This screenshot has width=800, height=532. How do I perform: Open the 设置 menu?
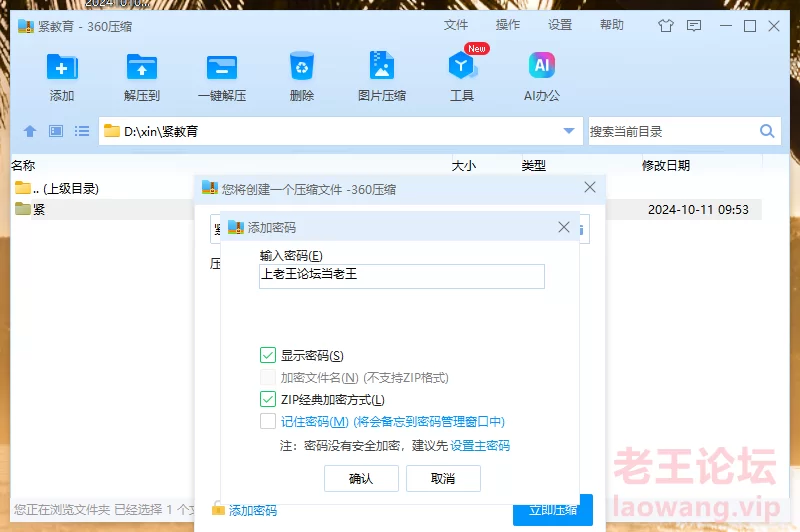(560, 25)
